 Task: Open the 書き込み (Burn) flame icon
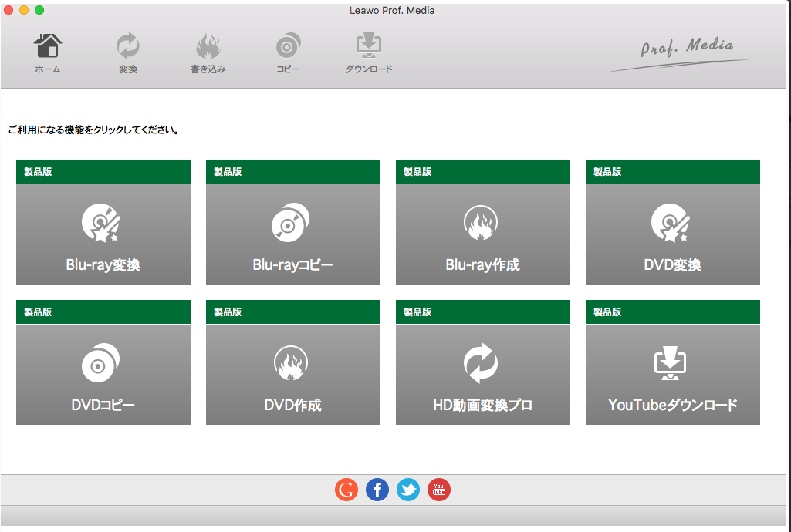click(208, 45)
